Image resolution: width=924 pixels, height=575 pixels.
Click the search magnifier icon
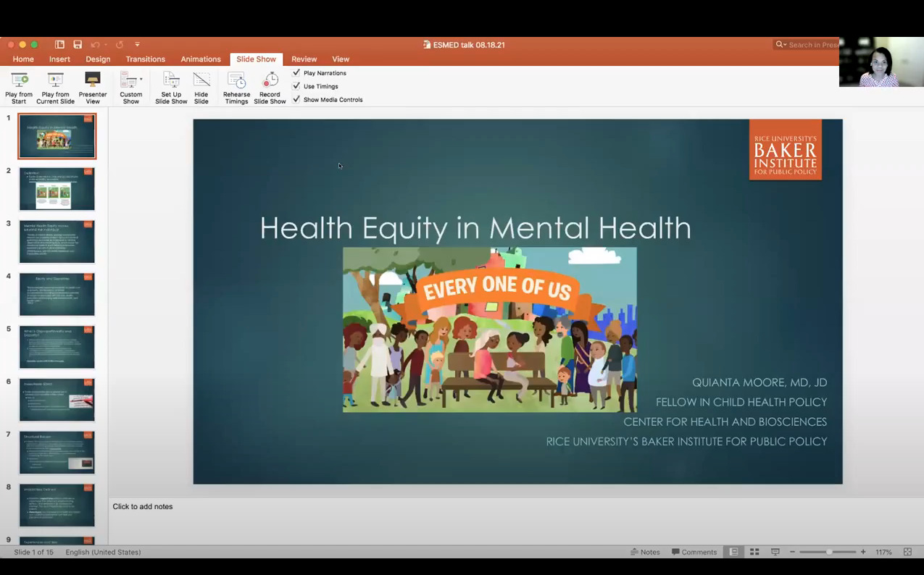click(x=780, y=45)
